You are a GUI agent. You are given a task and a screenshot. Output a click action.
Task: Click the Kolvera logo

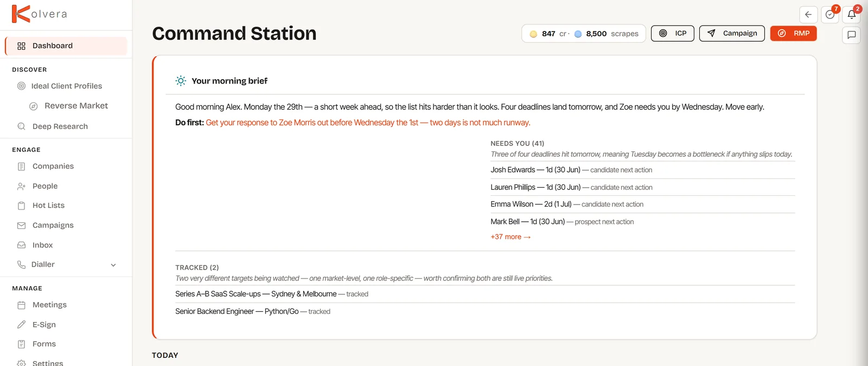tap(40, 14)
